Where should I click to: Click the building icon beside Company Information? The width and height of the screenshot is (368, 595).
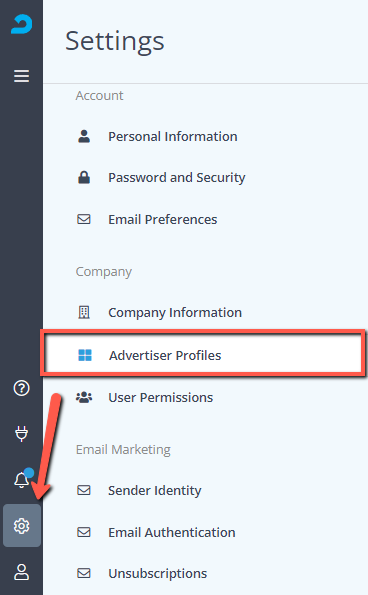84,312
